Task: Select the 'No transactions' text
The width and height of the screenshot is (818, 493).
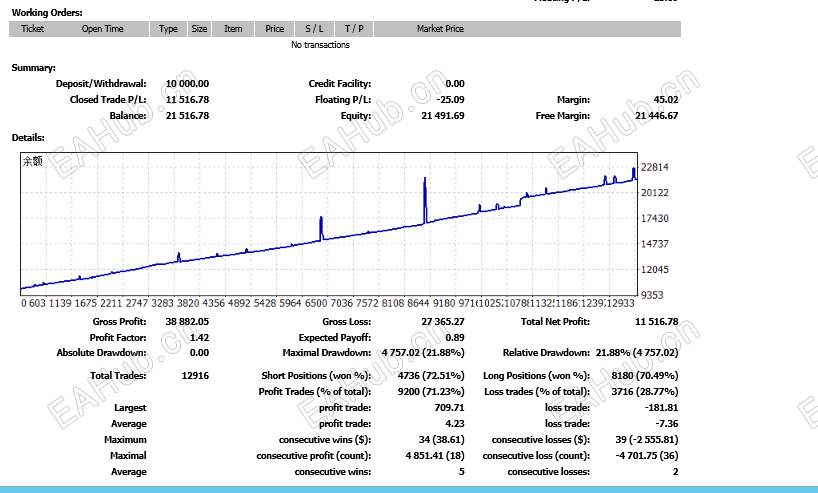Action: 320,45
